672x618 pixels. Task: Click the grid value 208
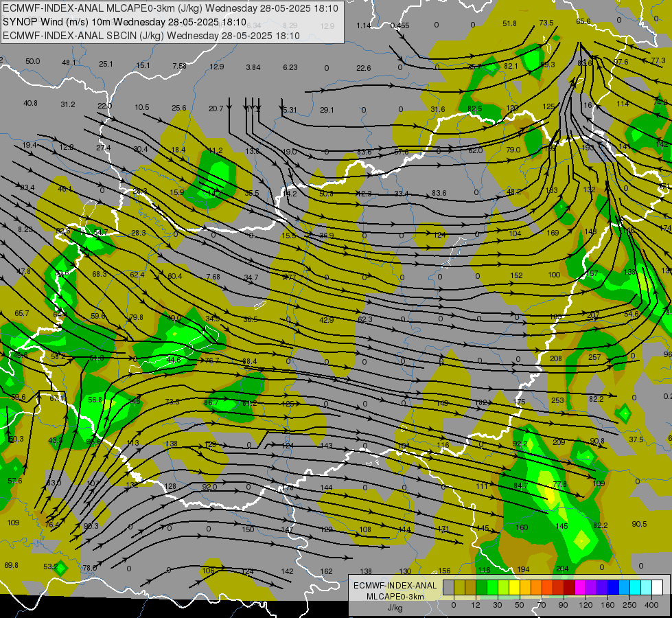click(x=556, y=358)
